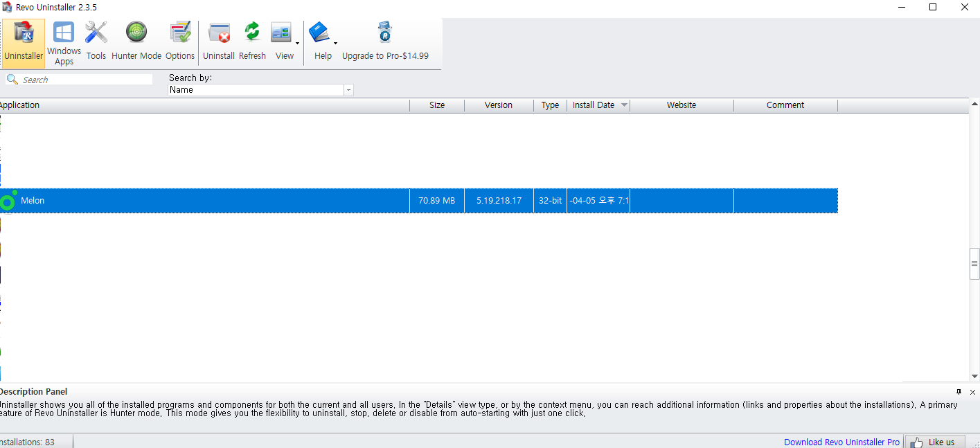The height and width of the screenshot is (448, 980).
Task: Open the View menu button
Action: [x=285, y=43]
